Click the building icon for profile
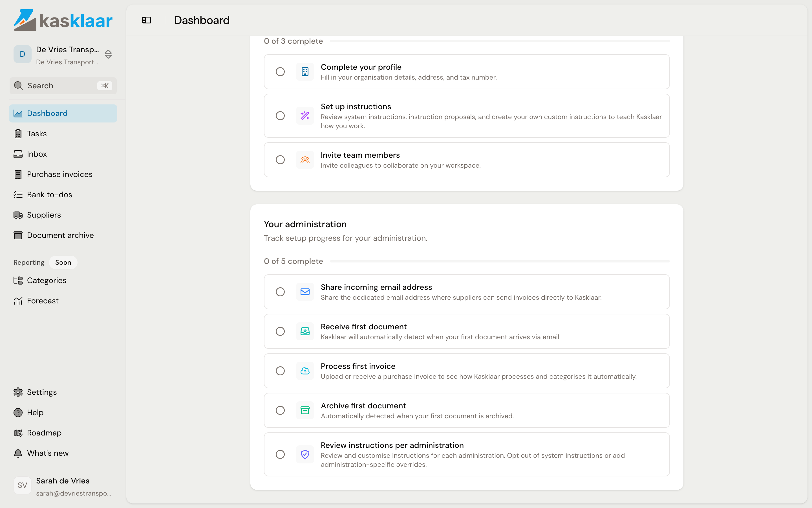 [305, 72]
